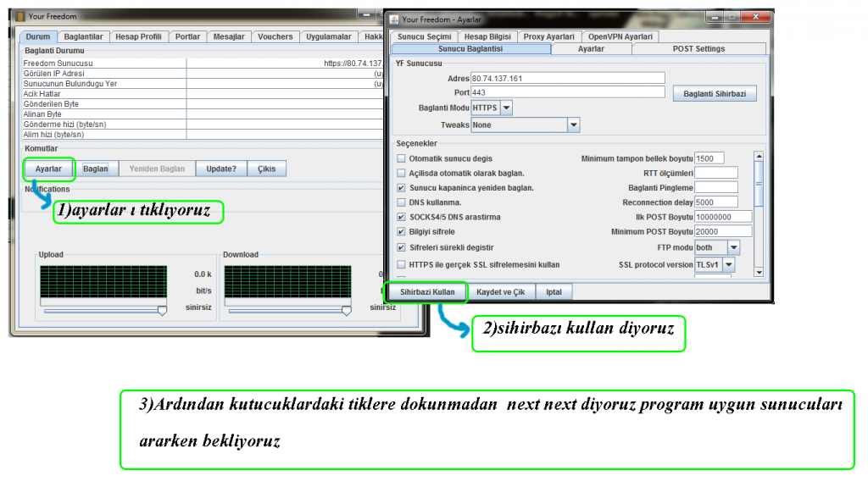Toggle the DNS kullanma checkbox
The image size is (868, 487).
[401, 202]
